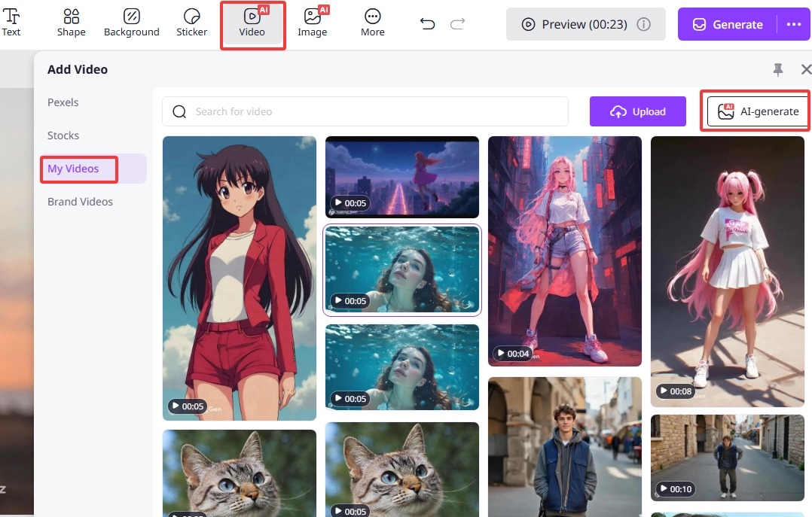This screenshot has height=517, width=812.
Task: Open the Sticker panel
Action: coord(191,23)
